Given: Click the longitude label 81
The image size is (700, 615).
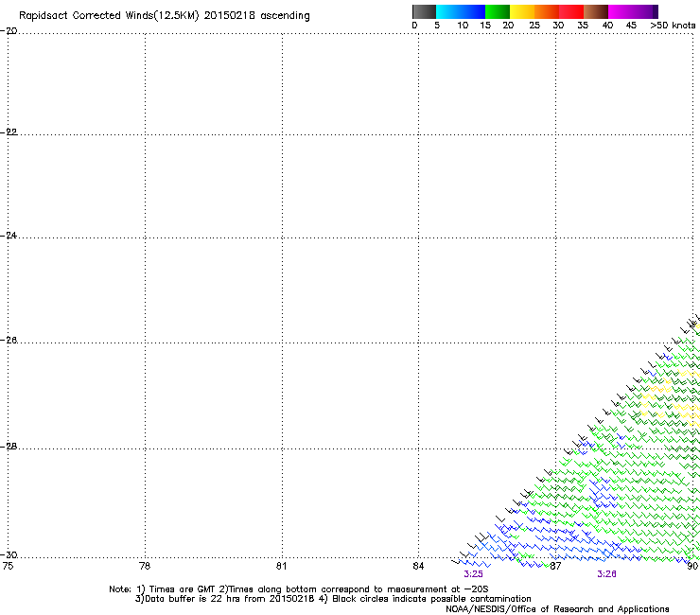Looking at the screenshot, I should tap(281, 566).
